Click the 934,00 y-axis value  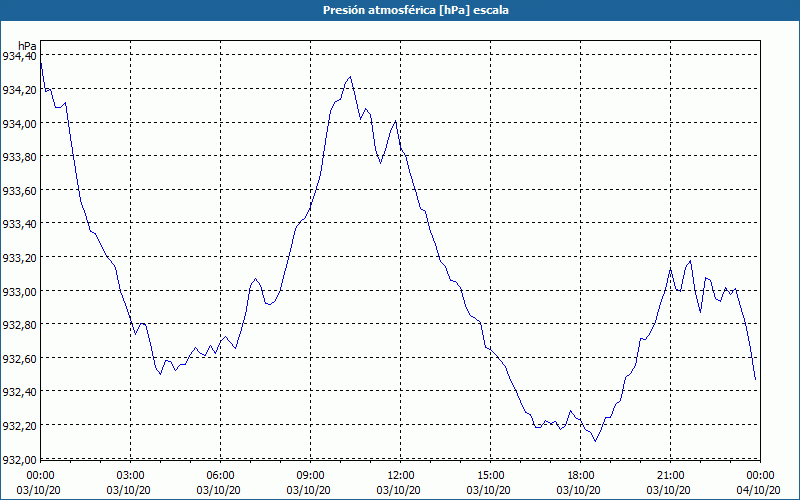tap(20, 123)
